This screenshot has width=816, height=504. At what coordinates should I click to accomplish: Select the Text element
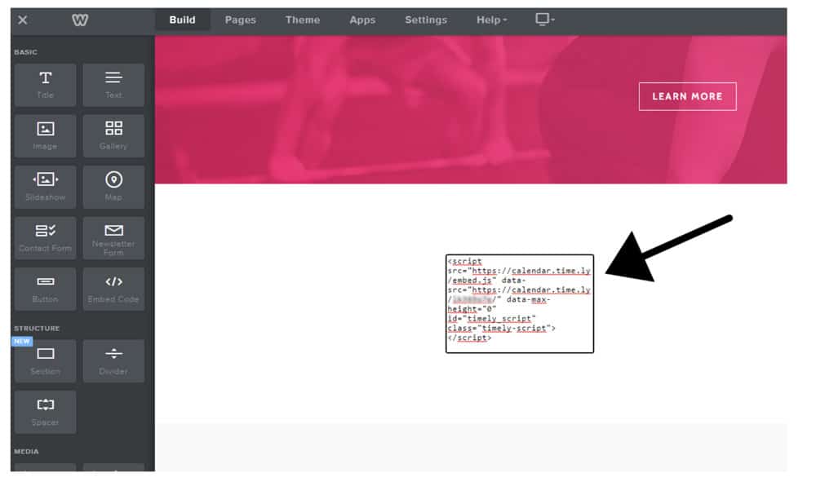(x=113, y=85)
